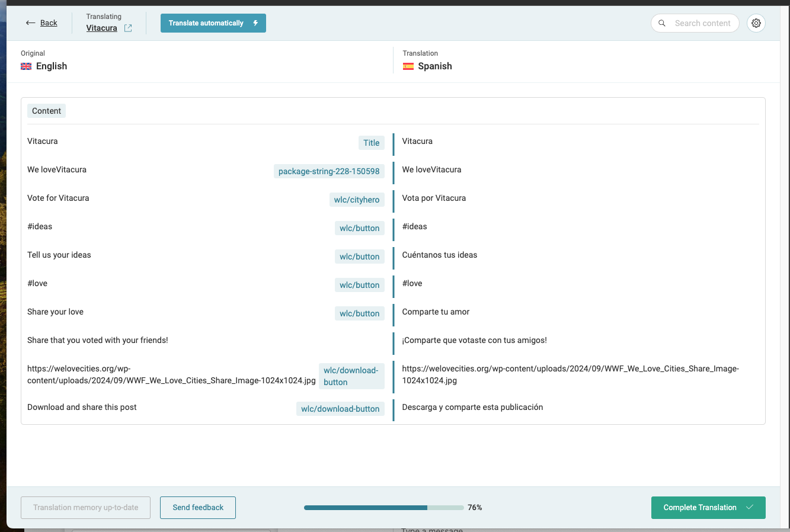The image size is (790, 532).
Task: Click the Title tag label
Action: pos(372,143)
